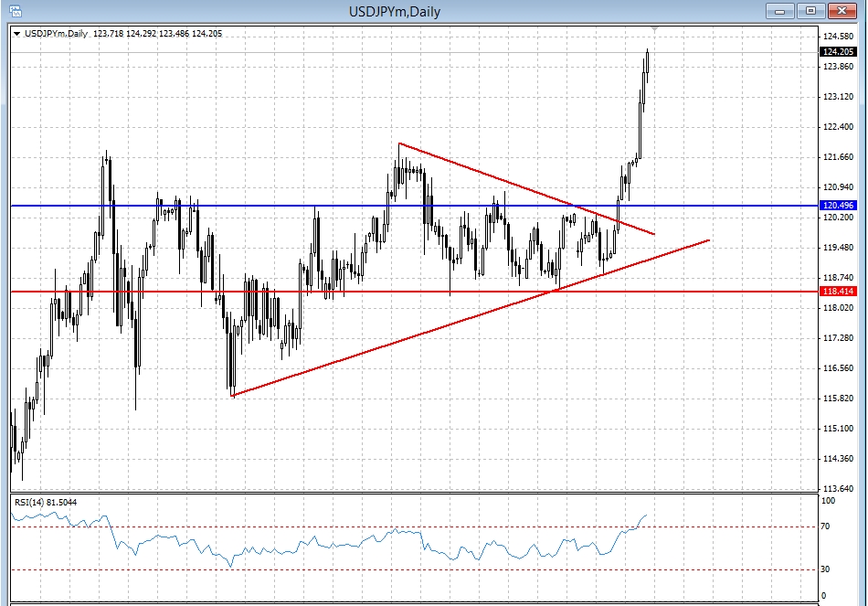This screenshot has height=606, width=868.
Task: Restore down the USDJPYm,Daily chart window
Action: coord(811,11)
